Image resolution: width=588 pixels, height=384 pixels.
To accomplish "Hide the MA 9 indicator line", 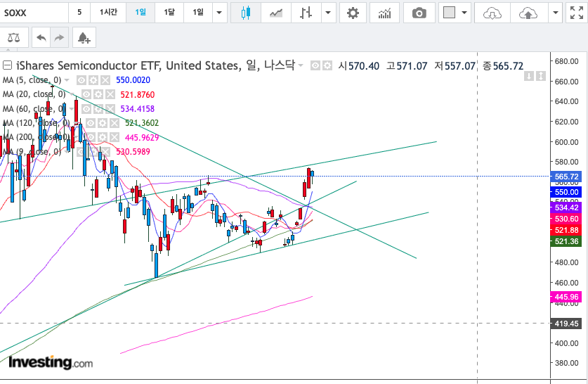I will (81, 152).
